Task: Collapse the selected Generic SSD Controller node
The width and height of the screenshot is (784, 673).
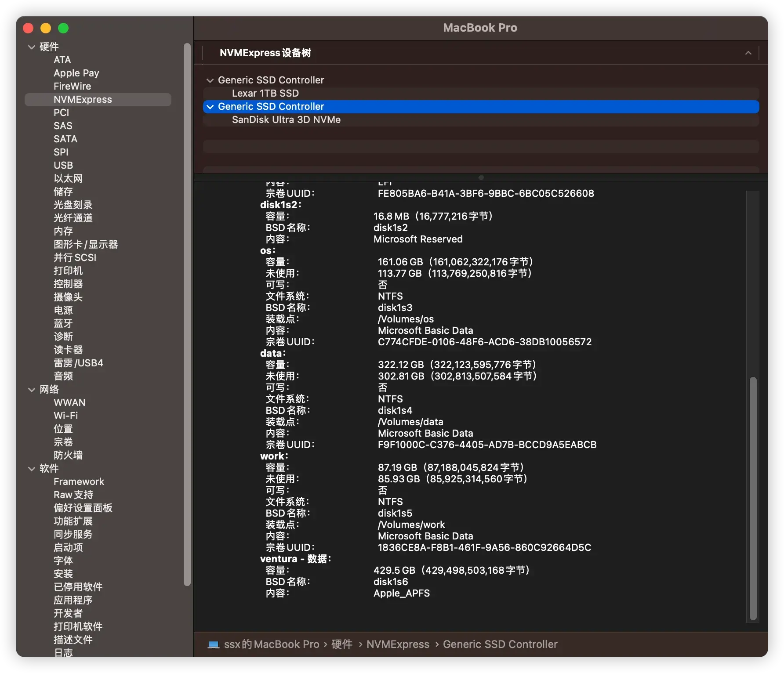Action: 210,107
